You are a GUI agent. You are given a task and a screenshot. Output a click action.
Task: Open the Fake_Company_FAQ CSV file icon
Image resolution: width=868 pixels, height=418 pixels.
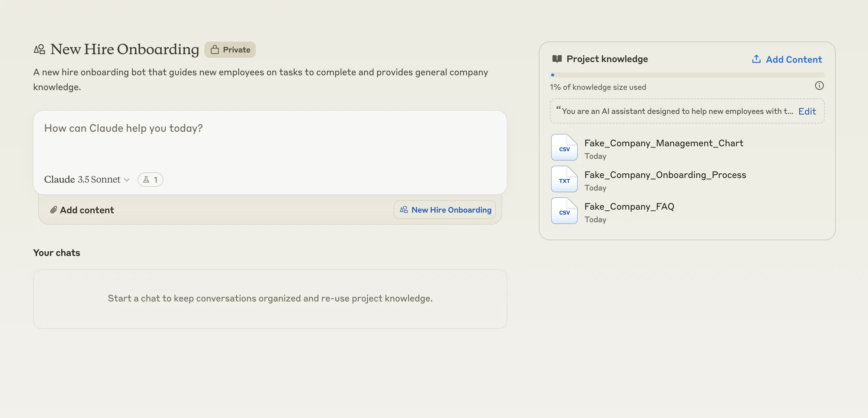[564, 211]
